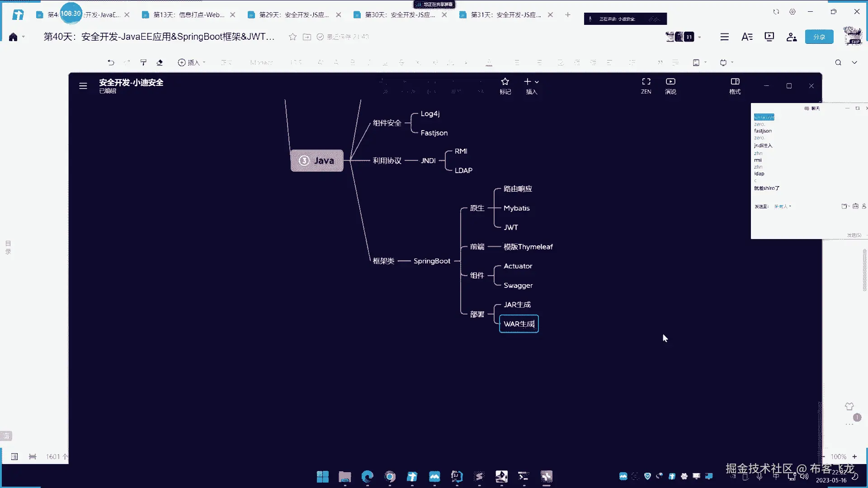The image size is (868, 488).
Task: Select the eraser clear-format tool
Action: pos(160,62)
